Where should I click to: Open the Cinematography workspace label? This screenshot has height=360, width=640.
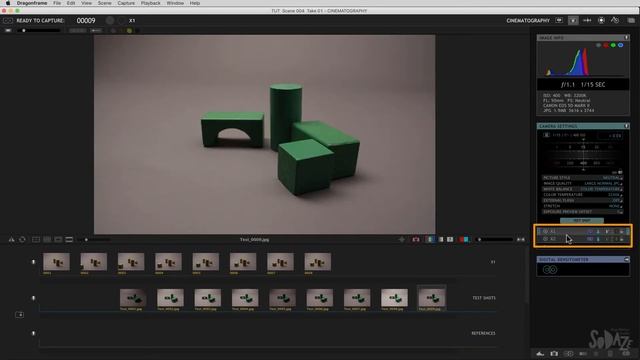click(528, 20)
